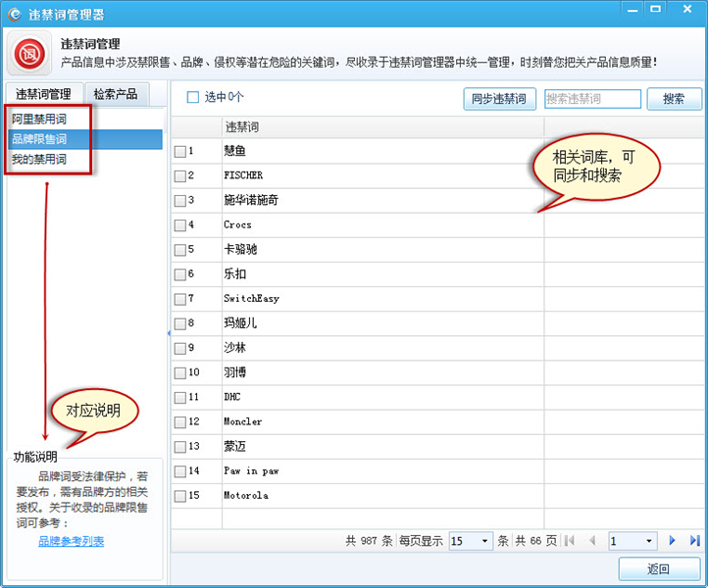Viewport: 708px width, 588px height.
Task: Click the 返回 button
Action: tap(659, 568)
